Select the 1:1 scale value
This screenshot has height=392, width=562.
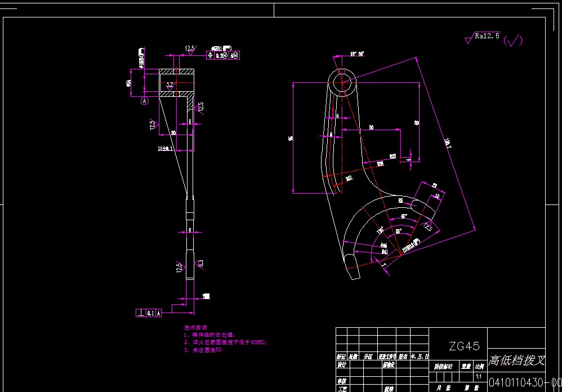(479, 377)
